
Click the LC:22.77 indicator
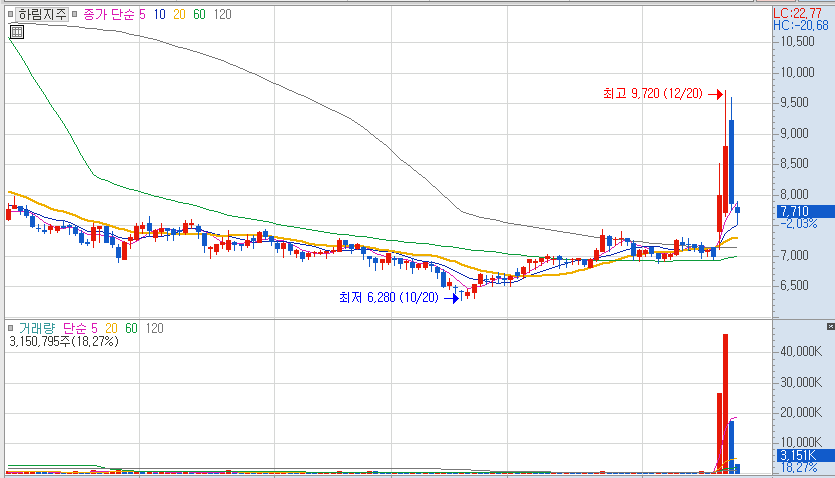(x=797, y=13)
